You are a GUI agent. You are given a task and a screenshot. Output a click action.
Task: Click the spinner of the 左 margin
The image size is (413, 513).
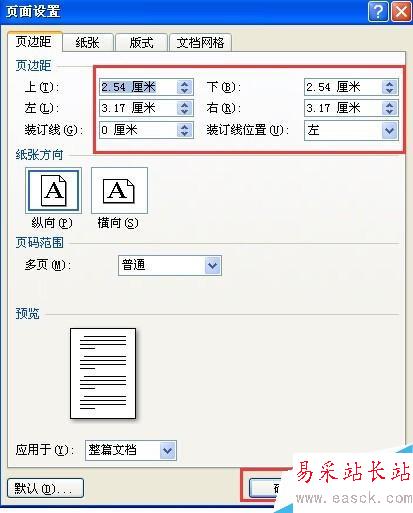pyautogui.click(x=185, y=108)
